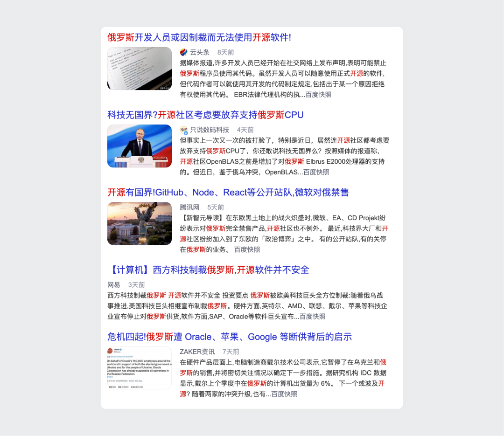Click the Oracle tweet screenshot thumbnail
The height and width of the screenshot is (436, 504).
click(140, 368)
